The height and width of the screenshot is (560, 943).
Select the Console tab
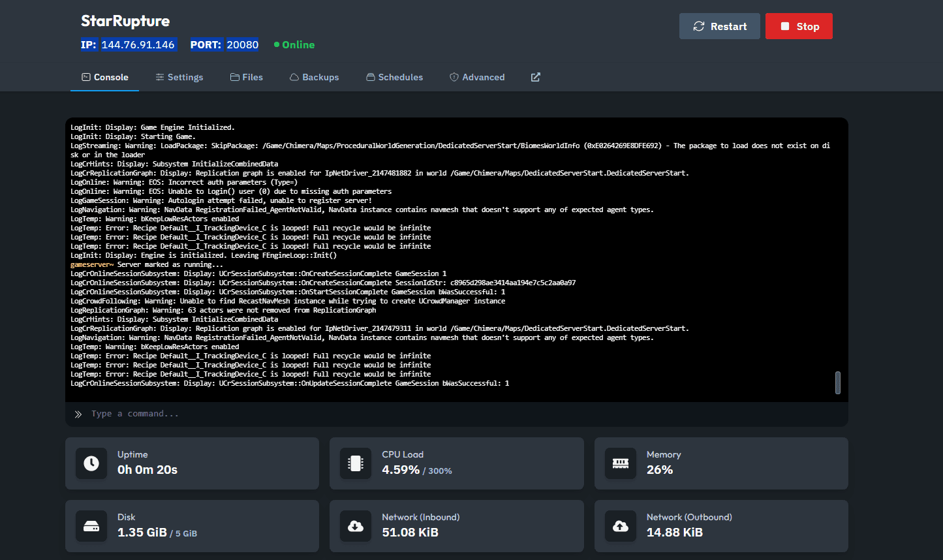(104, 77)
